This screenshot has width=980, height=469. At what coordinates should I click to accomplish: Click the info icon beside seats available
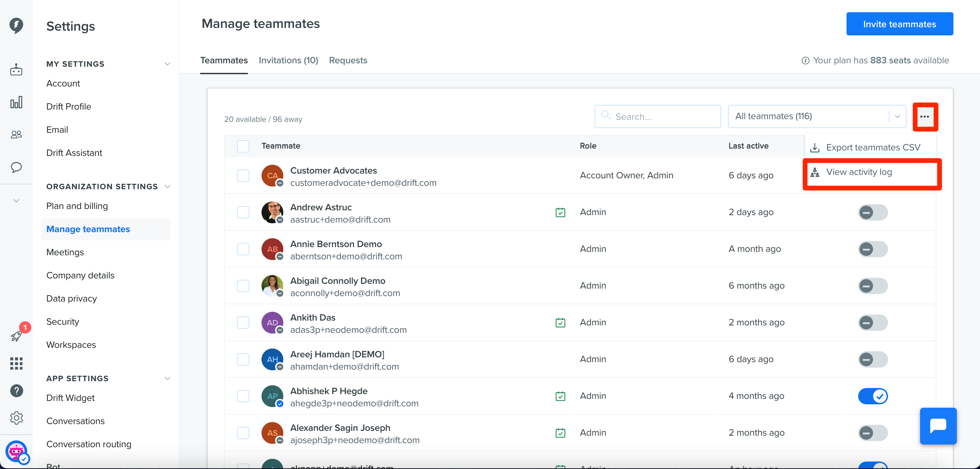click(805, 61)
